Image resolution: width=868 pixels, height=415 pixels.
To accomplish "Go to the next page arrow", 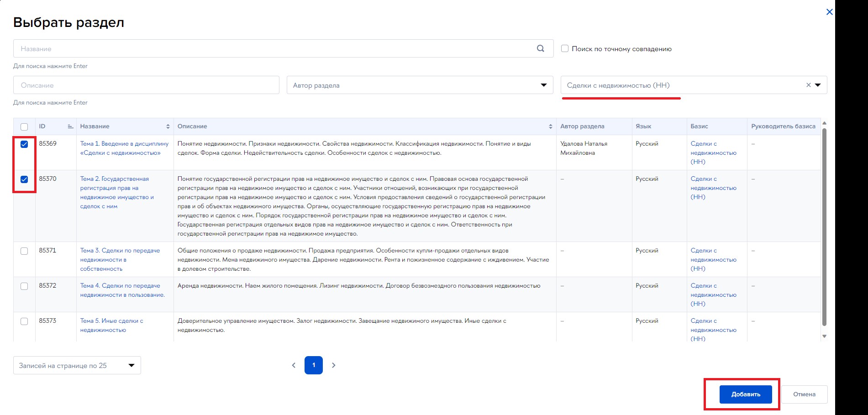I will click(334, 365).
